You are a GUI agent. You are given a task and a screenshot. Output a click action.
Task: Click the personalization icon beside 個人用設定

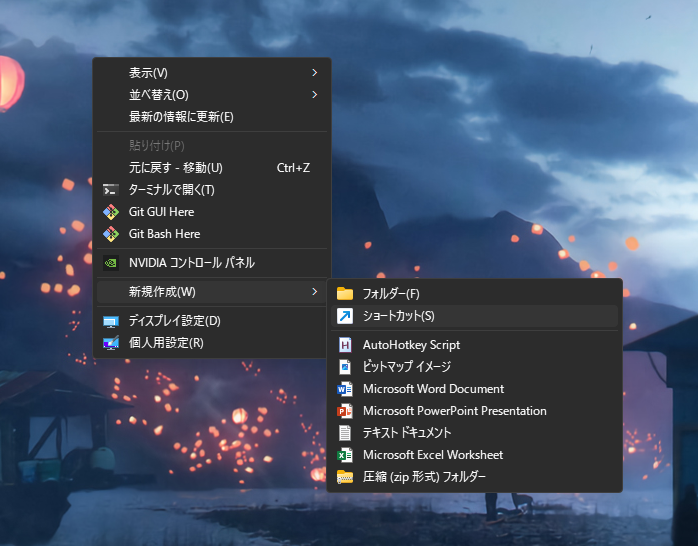tap(111, 343)
